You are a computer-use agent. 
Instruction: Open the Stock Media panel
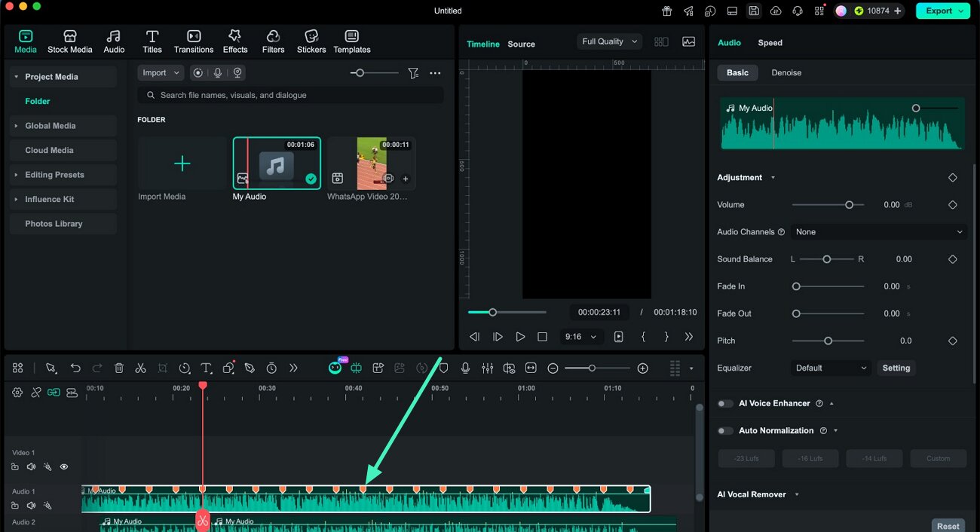click(x=69, y=42)
